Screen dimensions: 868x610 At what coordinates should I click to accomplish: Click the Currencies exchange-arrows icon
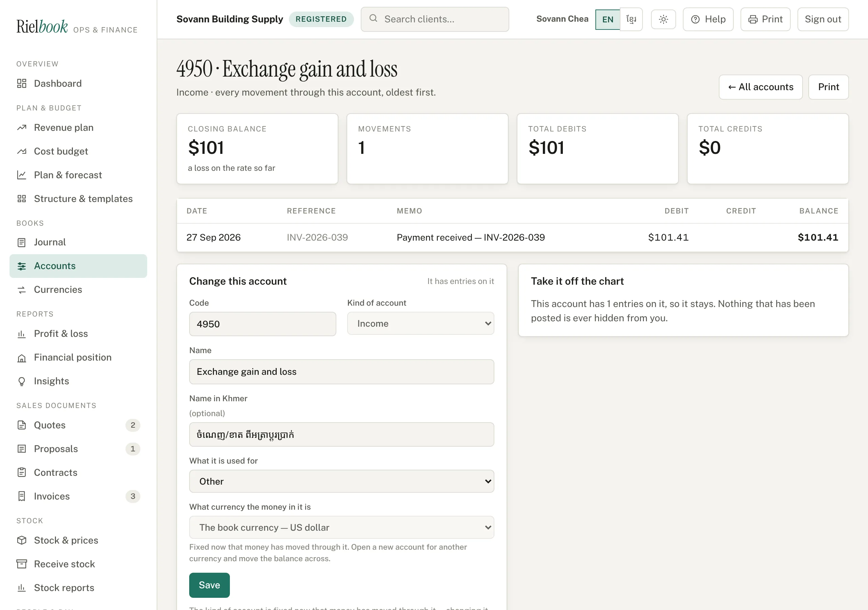click(22, 290)
